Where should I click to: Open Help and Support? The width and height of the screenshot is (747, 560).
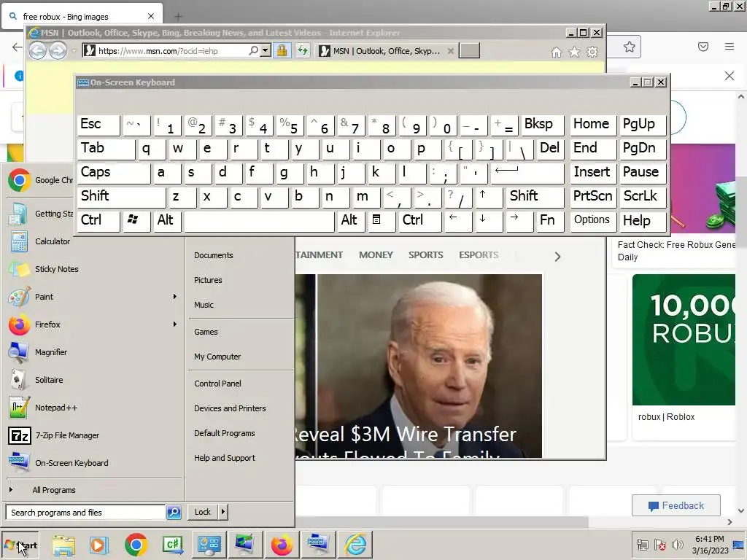(225, 458)
